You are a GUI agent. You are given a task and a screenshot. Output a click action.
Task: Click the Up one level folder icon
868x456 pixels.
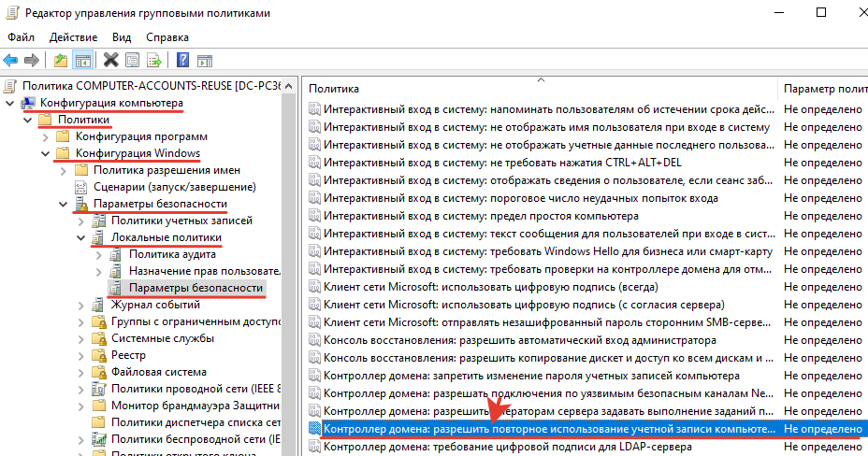61,61
